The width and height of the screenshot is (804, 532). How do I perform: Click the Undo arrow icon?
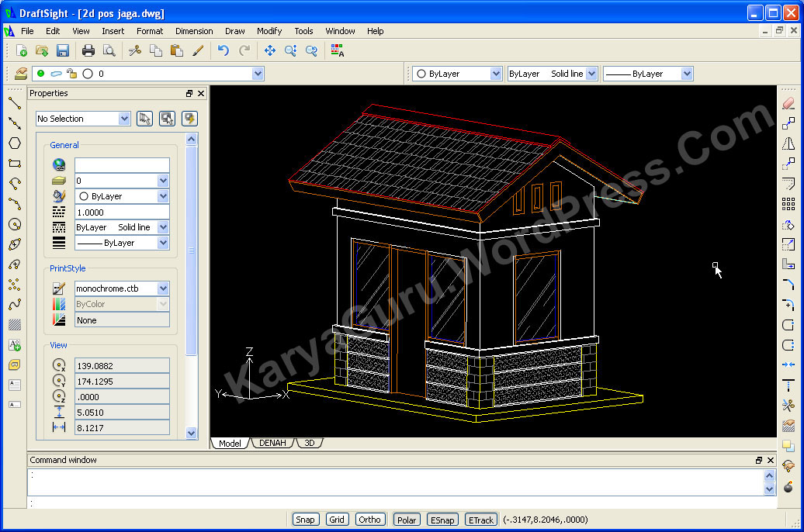pos(224,50)
